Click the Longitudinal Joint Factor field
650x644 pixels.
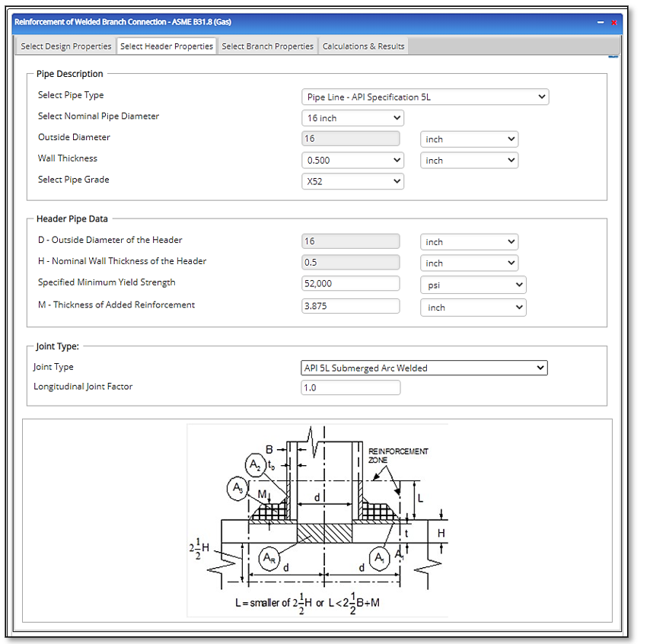click(x=351, y=387)
